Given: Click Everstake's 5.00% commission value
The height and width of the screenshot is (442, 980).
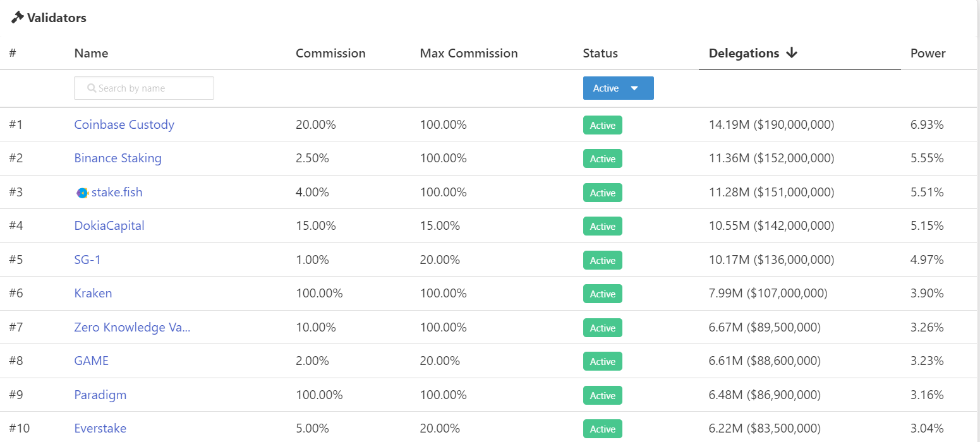Looking at the screenshot, I should pyautogui.click(x=312, y=428).
